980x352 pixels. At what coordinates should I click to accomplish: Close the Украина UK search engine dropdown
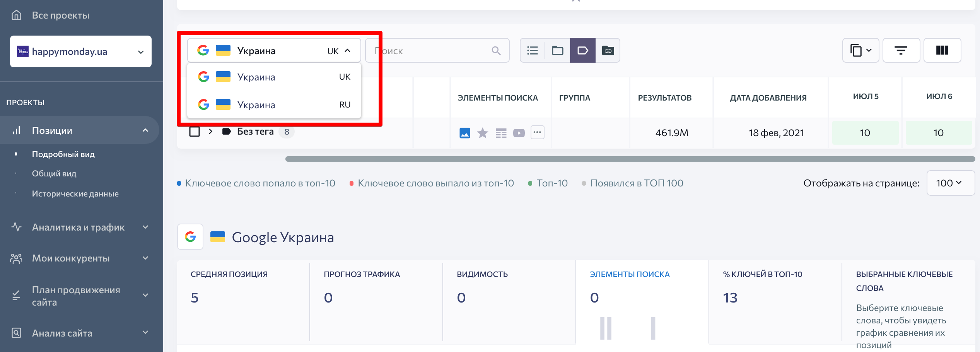(x=274, y=51)
